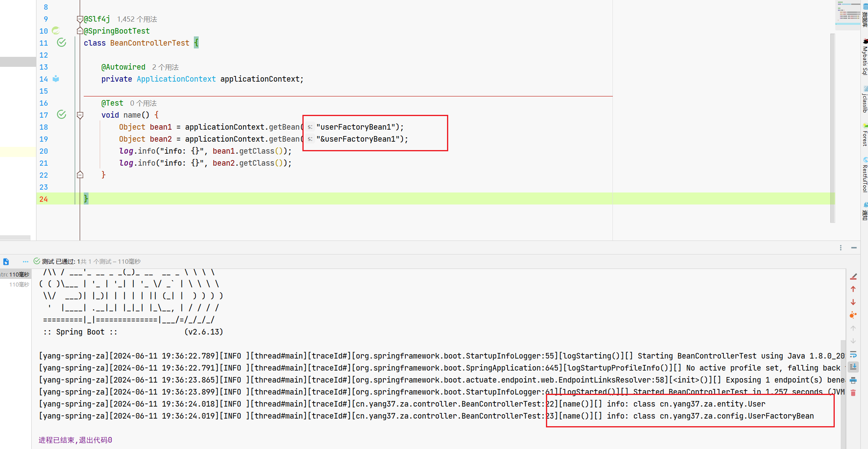The image size is (868, 449).
Task: Open the Notifications tool window
Action: pos(865,212)
